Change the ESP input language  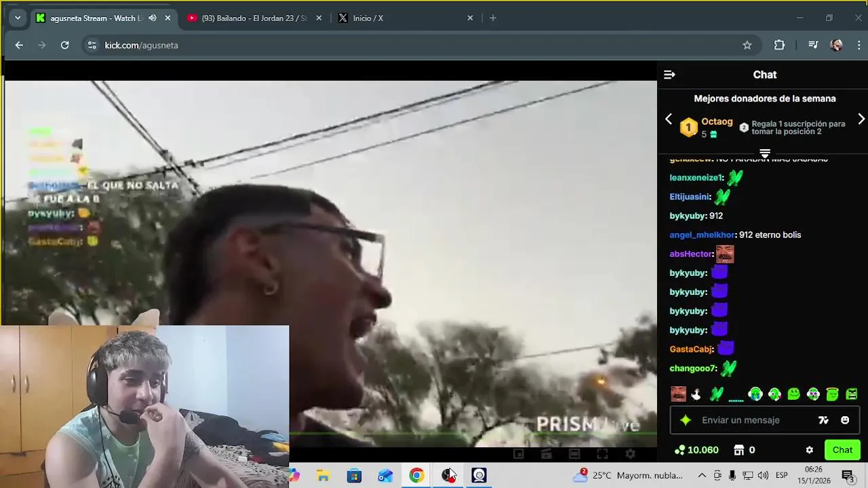coord(781,476)
